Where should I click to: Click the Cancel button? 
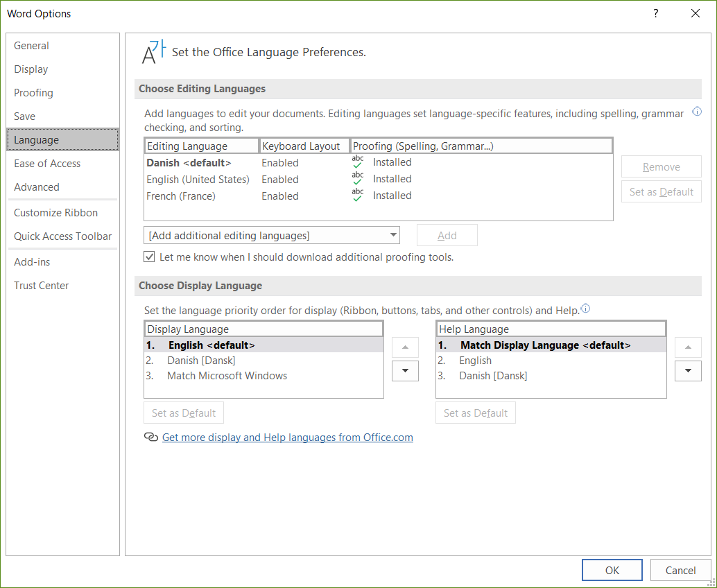click(680, 570)
